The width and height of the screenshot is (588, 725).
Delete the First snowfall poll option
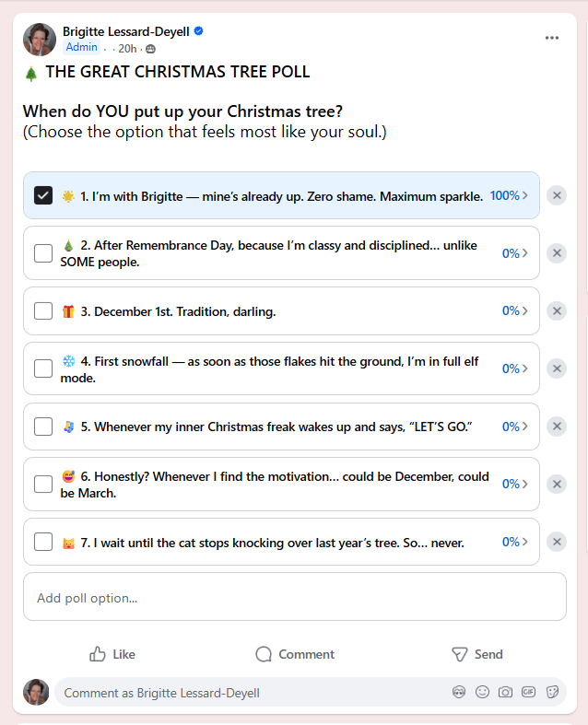pyautogui.click(x=557, y=368)
